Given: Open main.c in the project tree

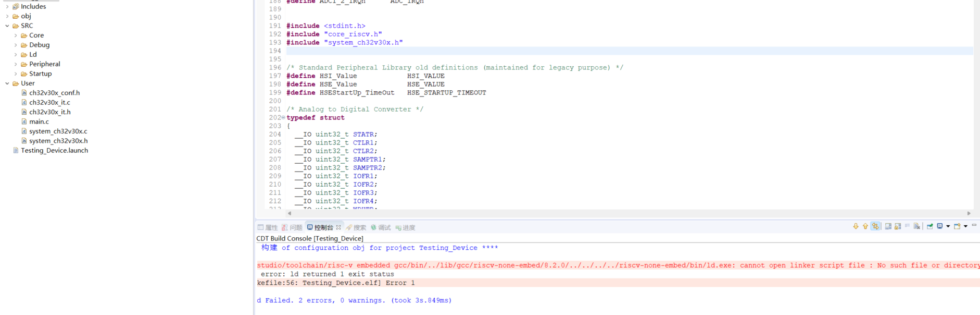Looking at the screenshot, I should tap(39, 122).
